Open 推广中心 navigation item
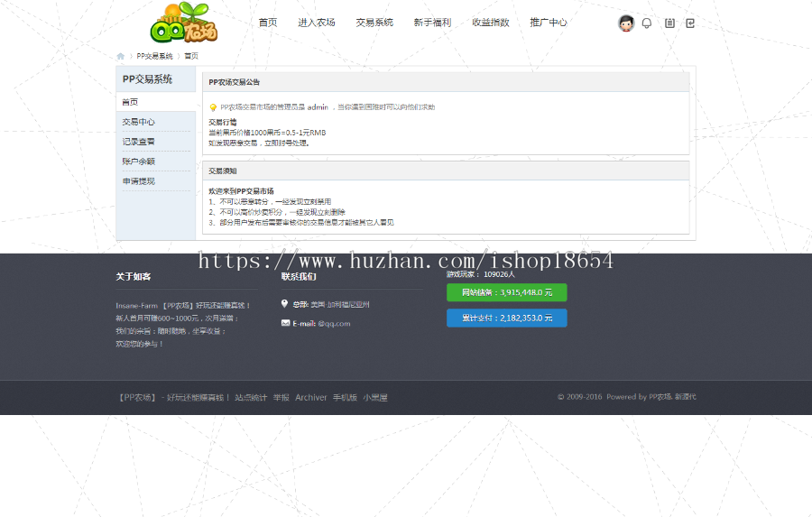The height and width of the screenshot is (517, 812). pyautogui.click(x=549, y=23)
